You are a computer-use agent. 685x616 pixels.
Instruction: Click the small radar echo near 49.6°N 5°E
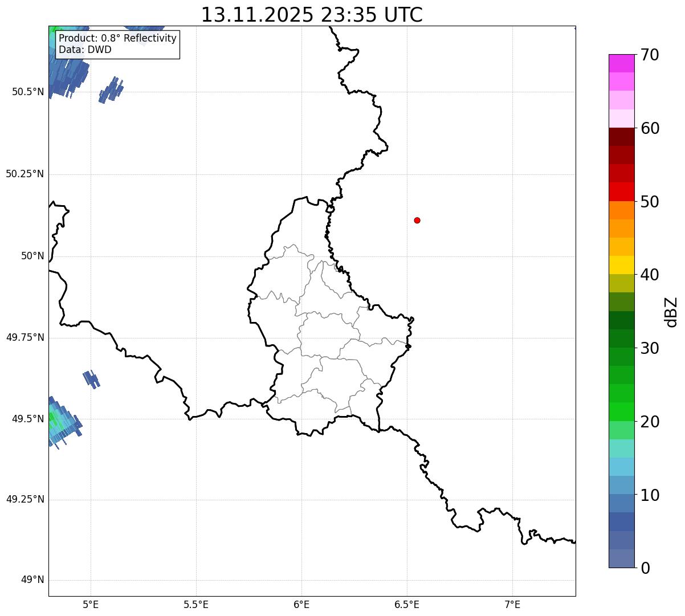tap(91, 379)
